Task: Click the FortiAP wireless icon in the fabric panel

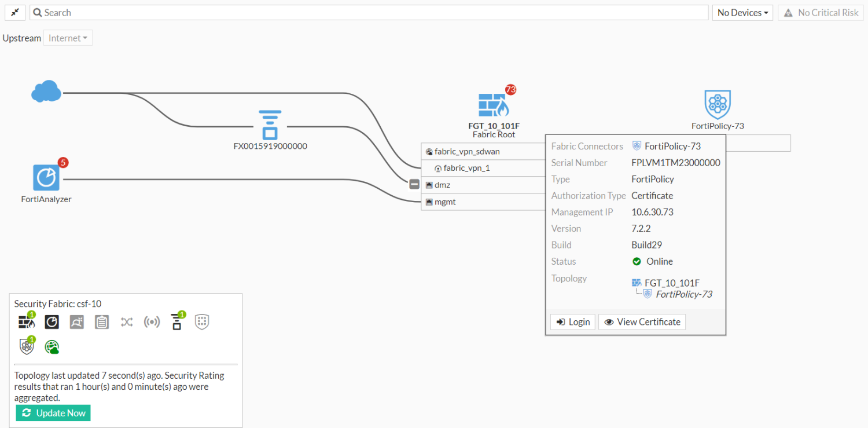Action: 152,322
